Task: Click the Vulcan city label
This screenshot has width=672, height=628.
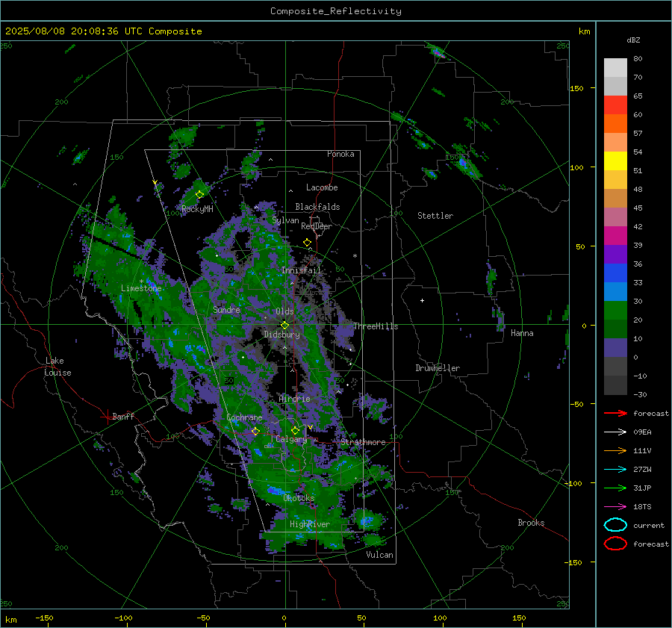Action: (x=380, y=555)
